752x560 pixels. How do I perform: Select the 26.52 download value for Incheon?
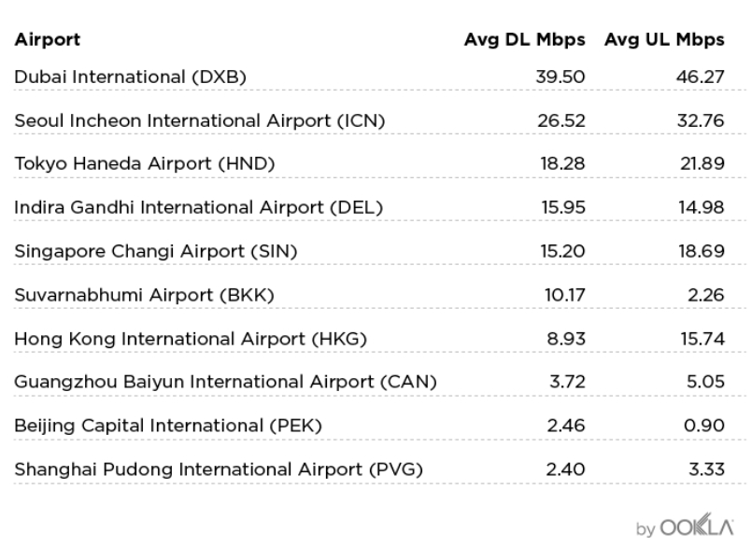point(560,120)
